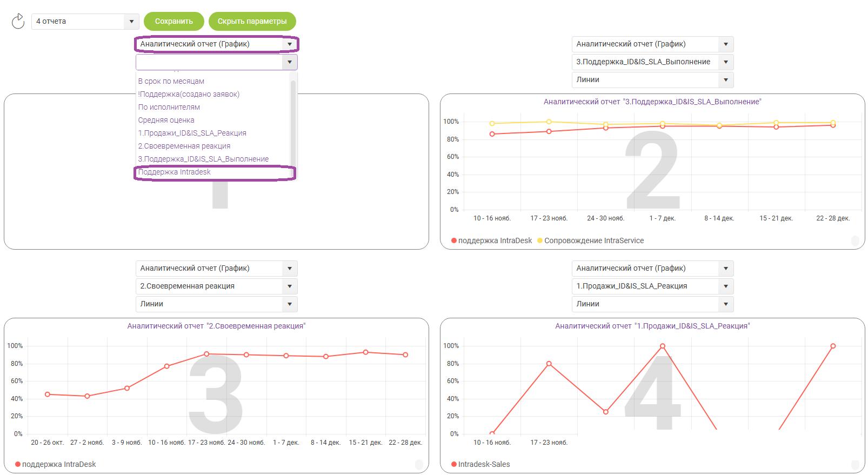Click the 17 - 23 нояб. data point in chart 4
868x475 pixels.
pos(549,364)
